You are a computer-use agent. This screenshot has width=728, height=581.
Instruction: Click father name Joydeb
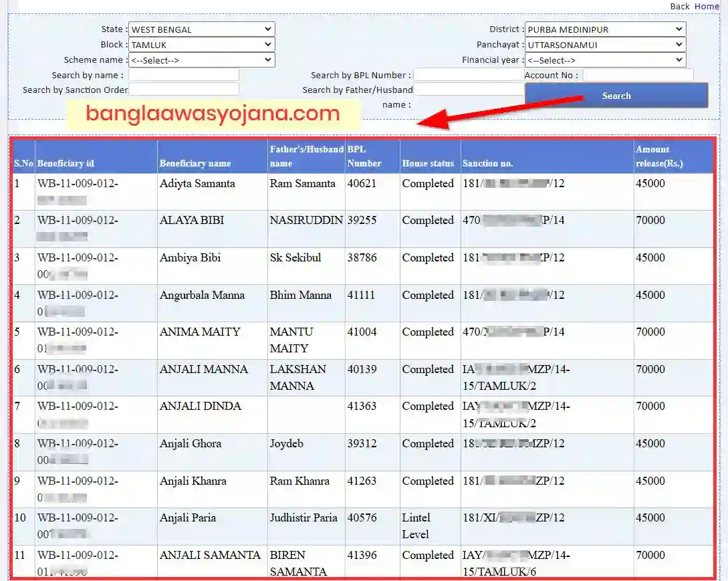[287, 443]
